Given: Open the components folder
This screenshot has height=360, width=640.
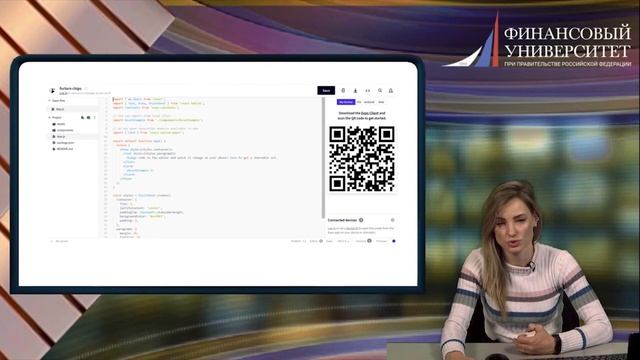Looking at the screenshot, I should (x=63, y=130).
